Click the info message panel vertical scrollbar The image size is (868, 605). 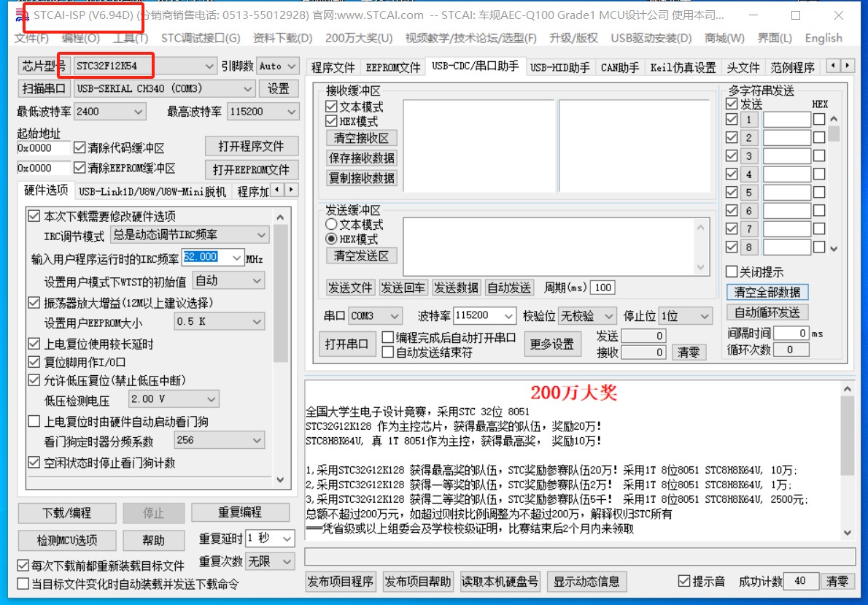(847, 460)
